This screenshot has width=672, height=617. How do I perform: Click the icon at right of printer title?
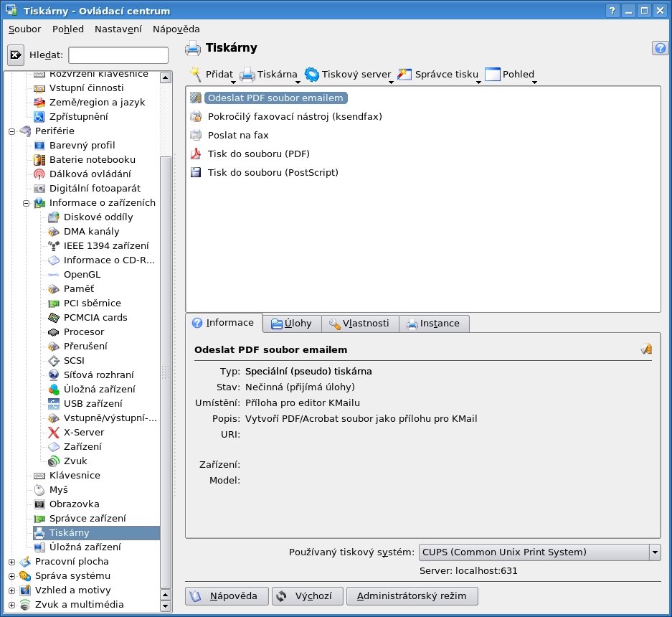646,349
